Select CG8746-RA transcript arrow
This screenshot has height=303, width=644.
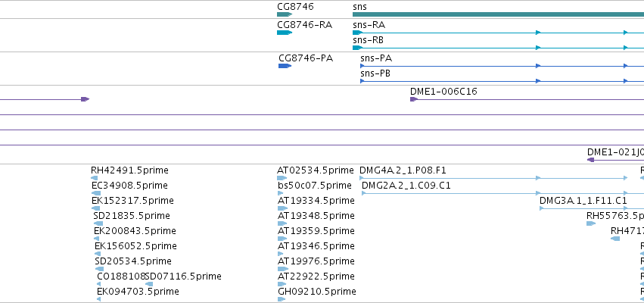coord(285,33)
